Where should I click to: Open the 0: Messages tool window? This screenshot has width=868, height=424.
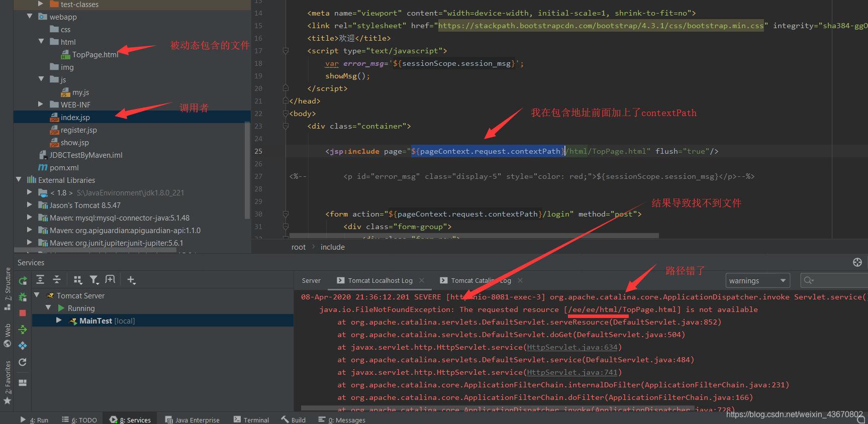(342, 420)
